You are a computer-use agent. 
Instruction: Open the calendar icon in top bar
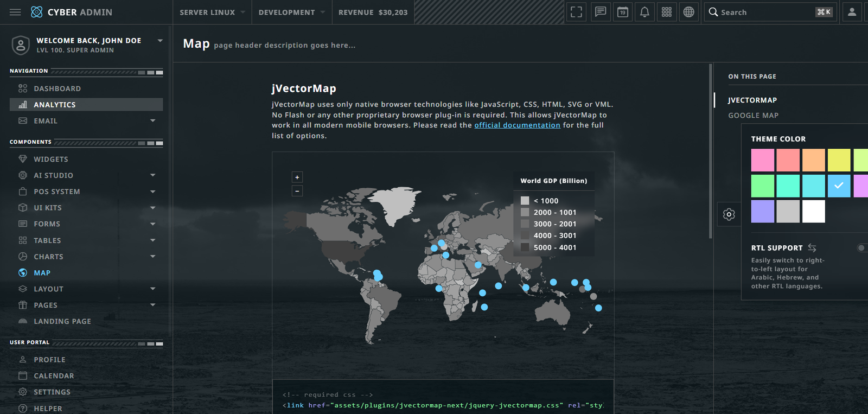(623, 12)
